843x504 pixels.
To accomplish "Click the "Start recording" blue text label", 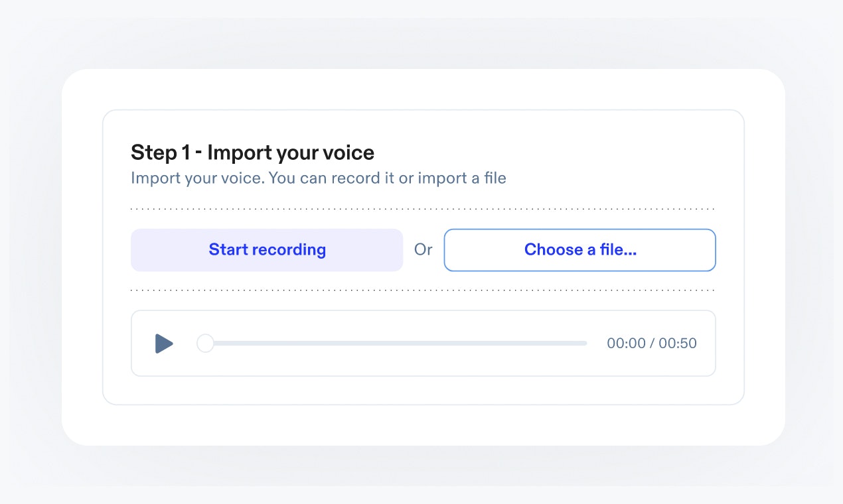I will tap(267, 250).
